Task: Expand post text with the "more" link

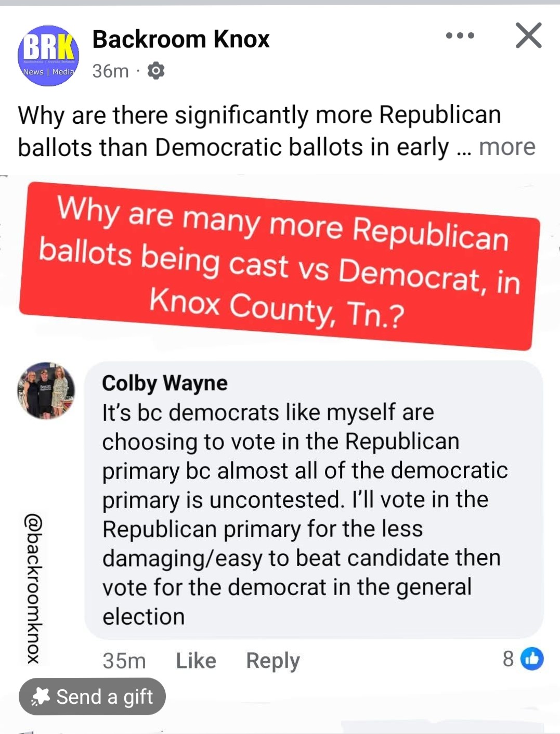Action: tap(507, 147)
